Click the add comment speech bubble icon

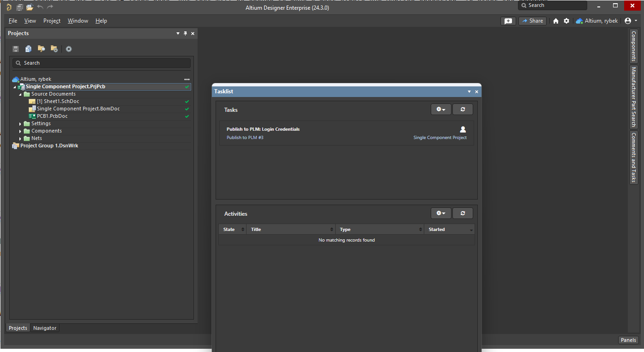(508, 21)
